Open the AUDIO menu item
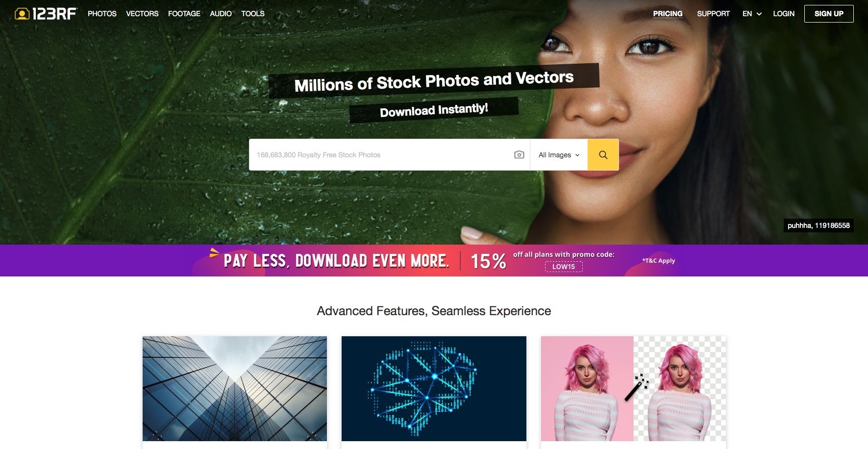 [221, 14]
